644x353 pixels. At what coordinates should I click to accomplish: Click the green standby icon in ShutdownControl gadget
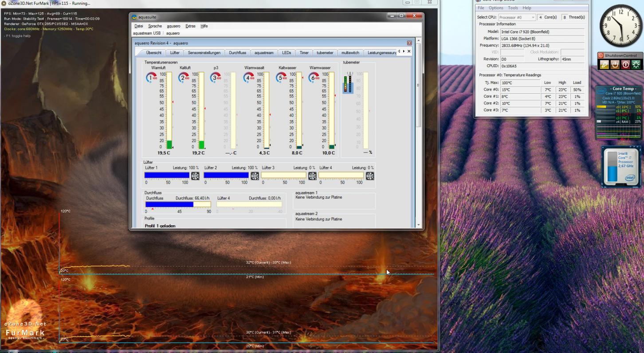(x=636, y=64)
